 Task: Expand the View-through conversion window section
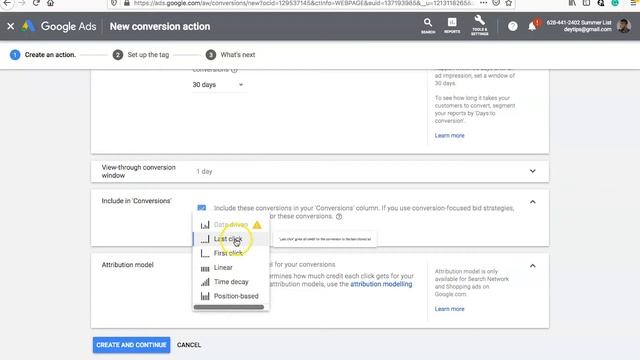[x=533, y=171]
